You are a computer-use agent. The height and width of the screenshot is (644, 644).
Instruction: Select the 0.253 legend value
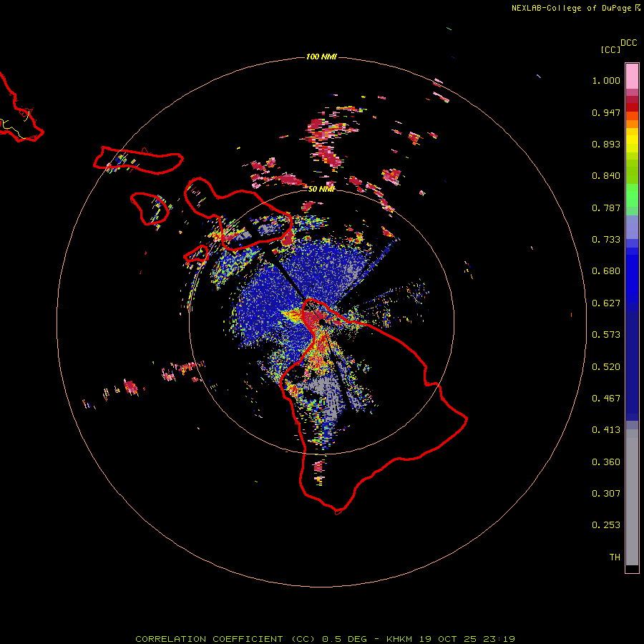click(606, 525)
